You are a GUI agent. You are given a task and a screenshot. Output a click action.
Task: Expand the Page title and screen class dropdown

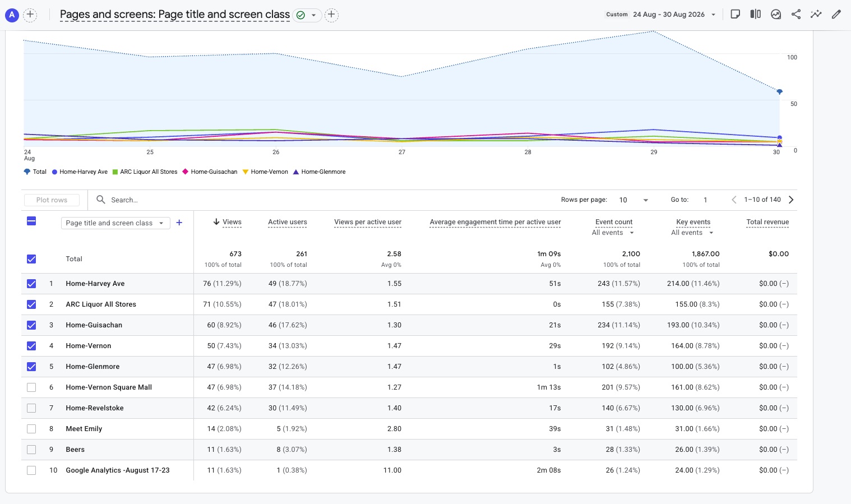(115, 223)
